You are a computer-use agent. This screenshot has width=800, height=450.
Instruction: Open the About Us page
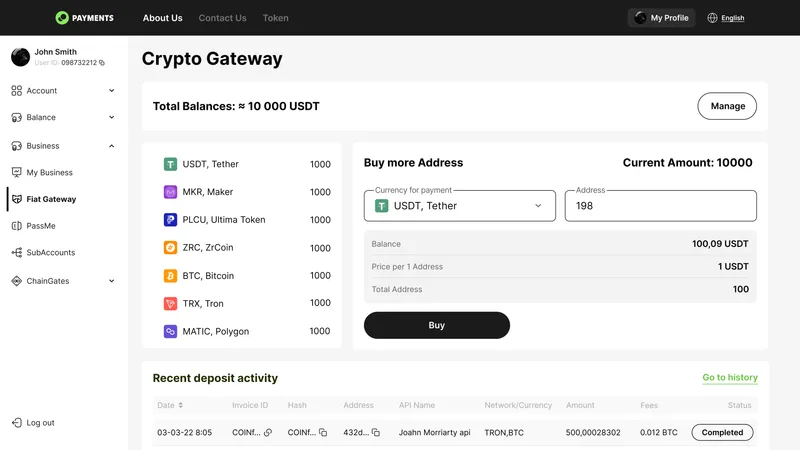(x=162, y=18)
